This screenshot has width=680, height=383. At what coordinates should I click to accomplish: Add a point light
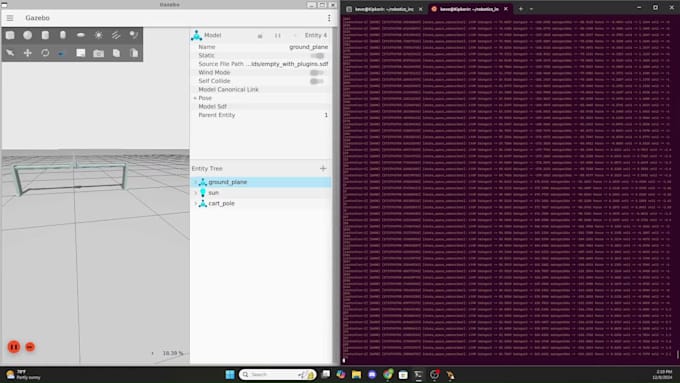pyautogui.click(x=98, y=35)
